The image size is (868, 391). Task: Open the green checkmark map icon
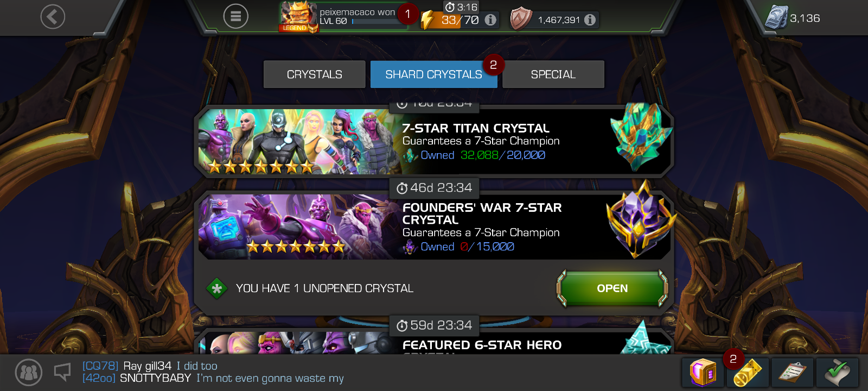tap(837, 373)
